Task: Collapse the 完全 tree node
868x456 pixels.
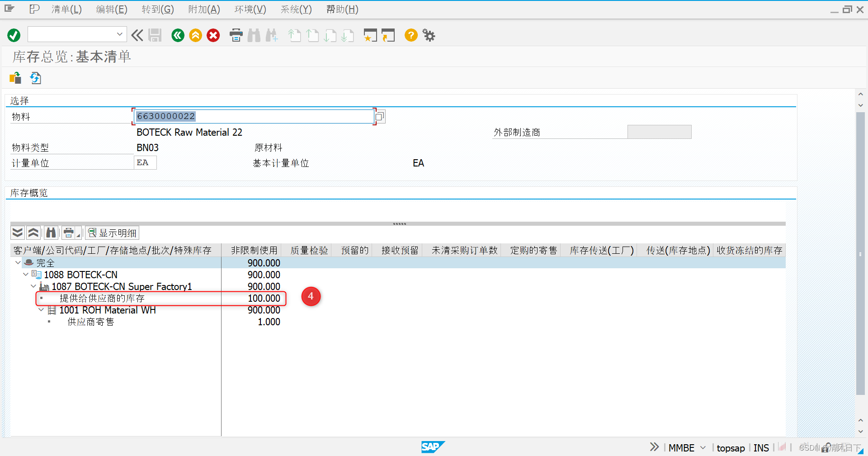Action: tap(18, 262)
